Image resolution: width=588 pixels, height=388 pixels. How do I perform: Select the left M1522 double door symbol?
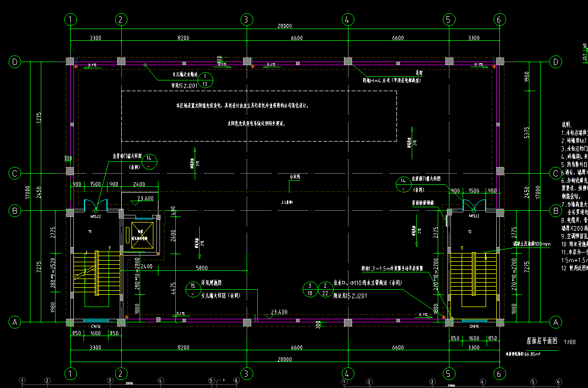tap(96, 205)
